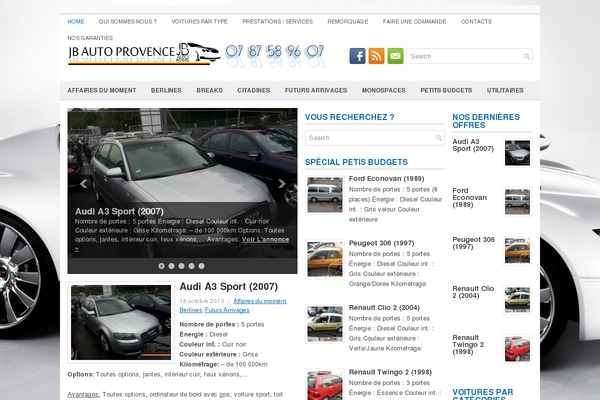Follow the Affaires du moment post tag link
The width and height of the screenshot is (600, 400).
click(260, 301)
